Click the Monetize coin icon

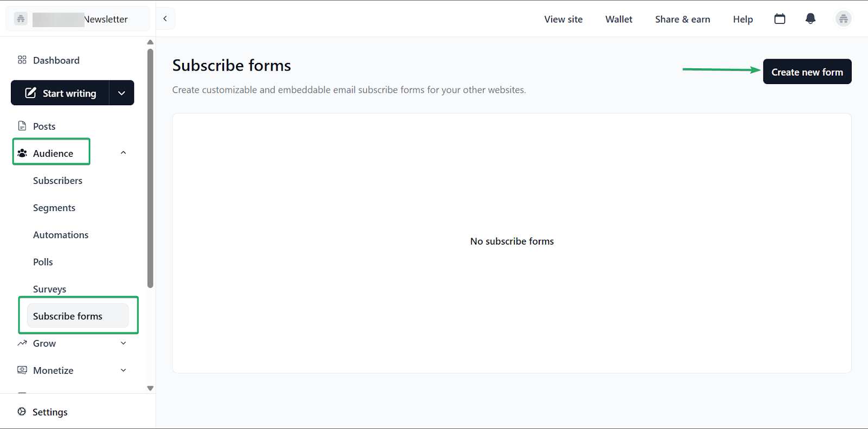tap(22, 370)
